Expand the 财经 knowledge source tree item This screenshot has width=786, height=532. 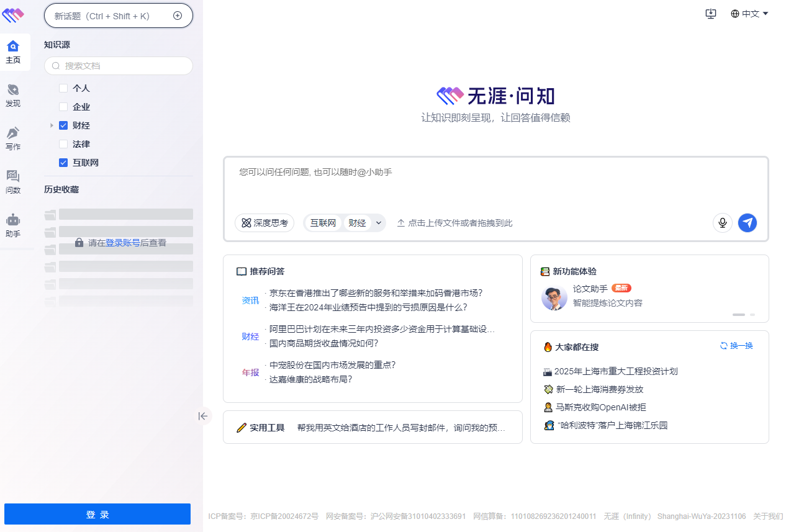coord(52,125)
